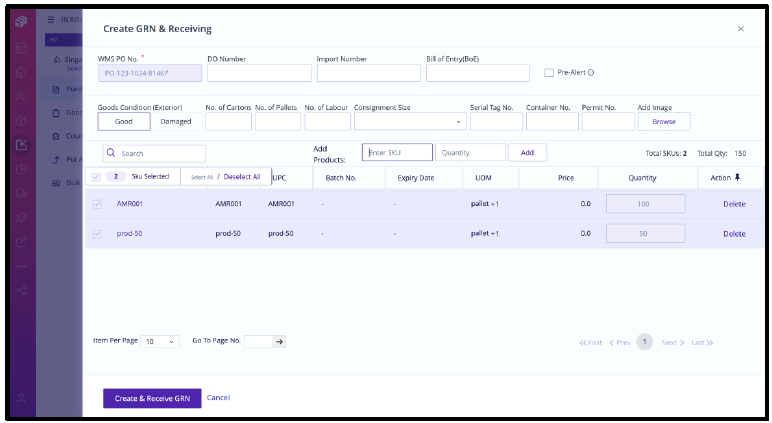Click the quantity field showing 100
Image resolution: width=772 pixels, height=423 pixels.
pos(645,204)
